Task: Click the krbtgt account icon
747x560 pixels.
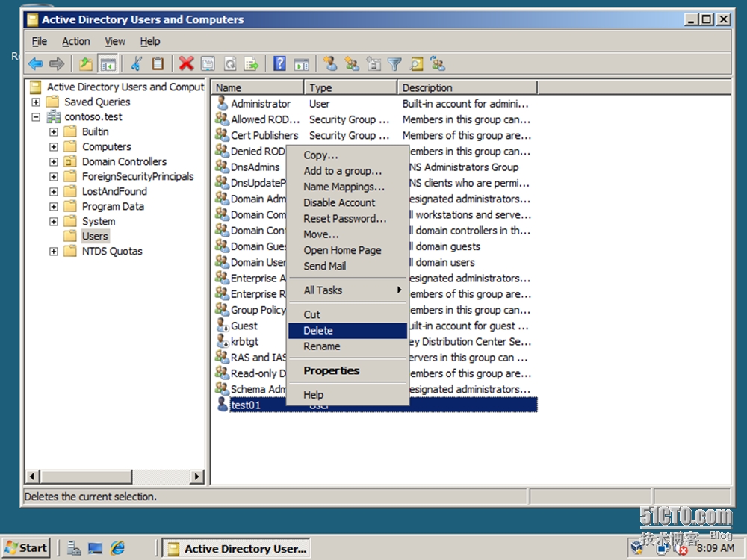Action: click(222, 341)
